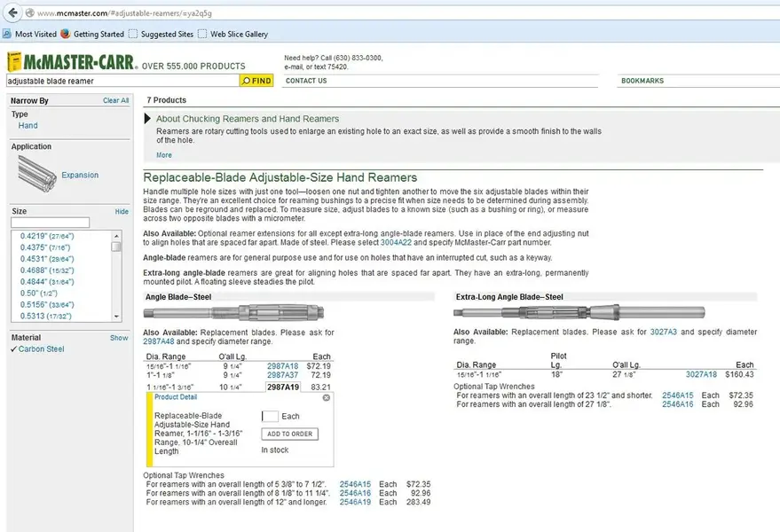Open replacement blades part 2987A48
This screenshot has height=532, width=780.
pyautogui.click(x=158, y=341)
